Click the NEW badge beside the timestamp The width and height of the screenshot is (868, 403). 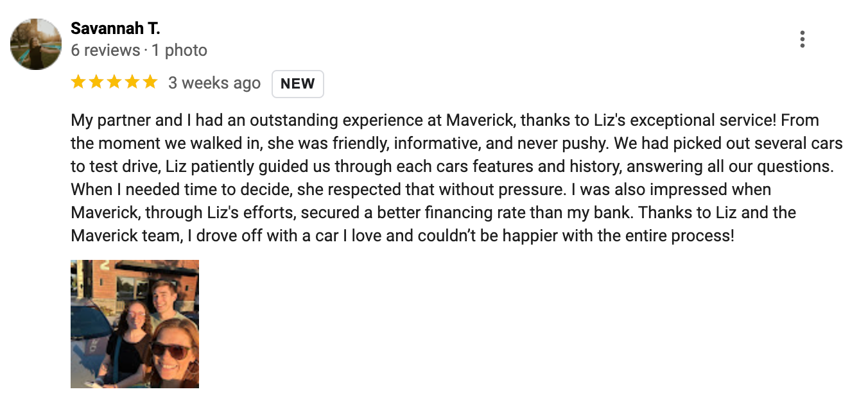(x=298, y=83)
